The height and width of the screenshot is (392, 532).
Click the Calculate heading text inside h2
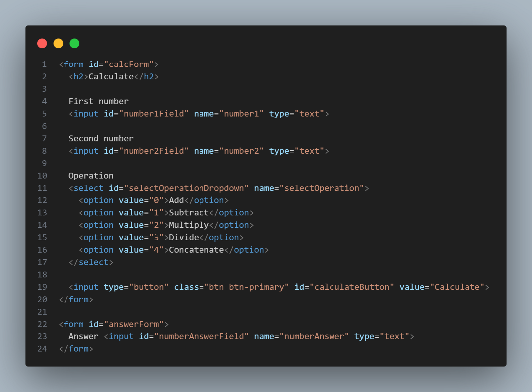click(x=111, y=77)
